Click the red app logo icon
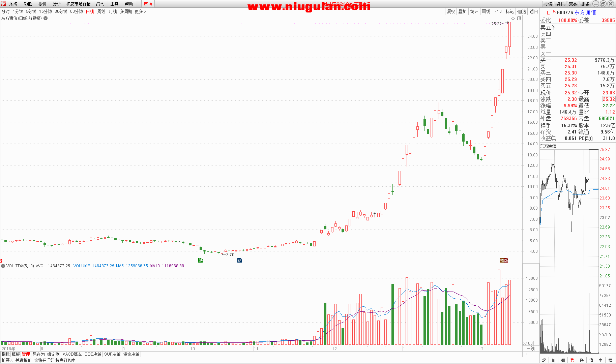This screenshot has width=616, height=364. pyautogui.click(x=3, y=4)
